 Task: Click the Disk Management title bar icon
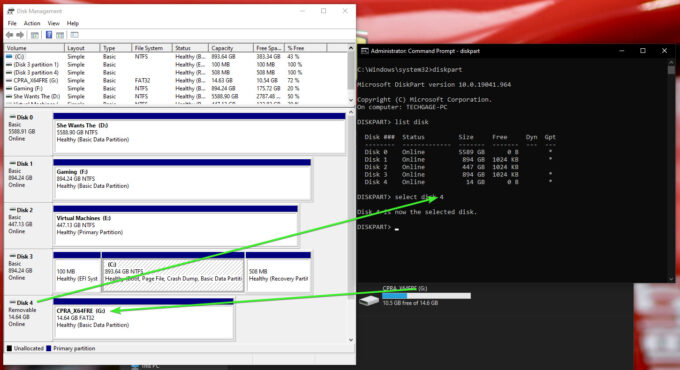click(10, 11)
